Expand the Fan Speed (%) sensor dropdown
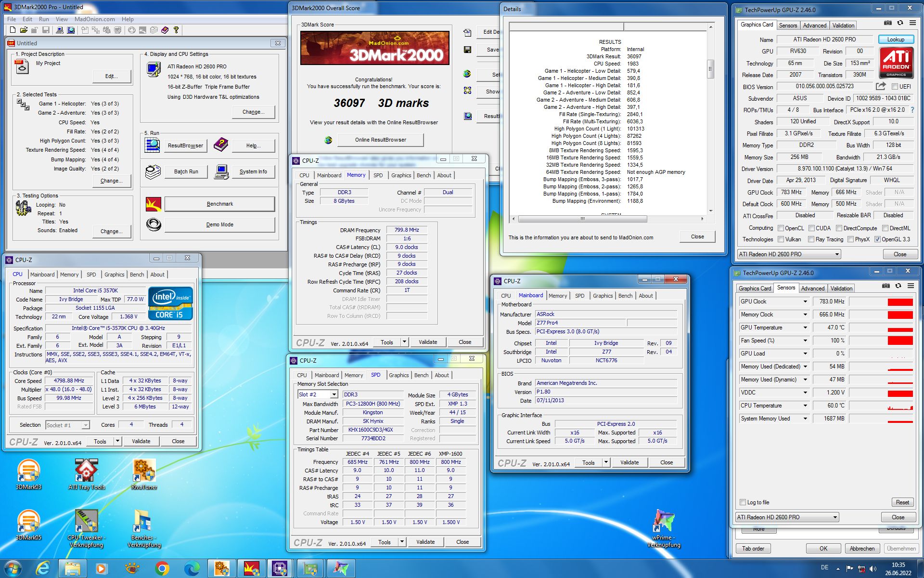Viewport: 924px width, 578px height. 805,341
